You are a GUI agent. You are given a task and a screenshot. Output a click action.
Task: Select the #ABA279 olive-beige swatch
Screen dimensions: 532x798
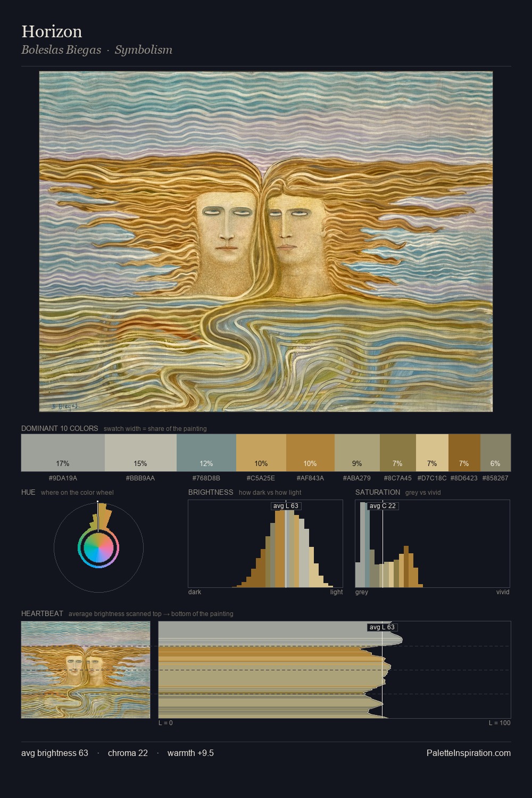(358, 453)
